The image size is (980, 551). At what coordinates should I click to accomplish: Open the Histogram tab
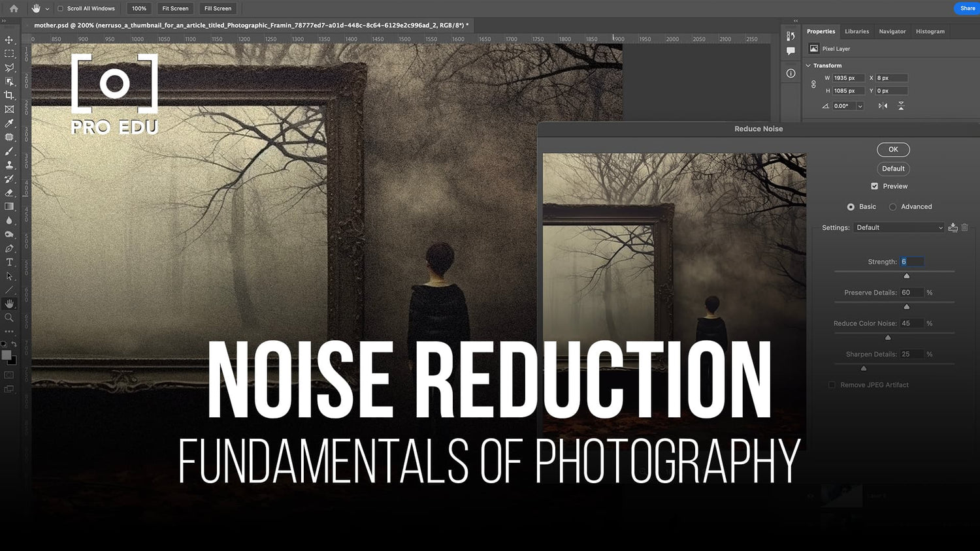pyautogui.click(x=930, y=31)
